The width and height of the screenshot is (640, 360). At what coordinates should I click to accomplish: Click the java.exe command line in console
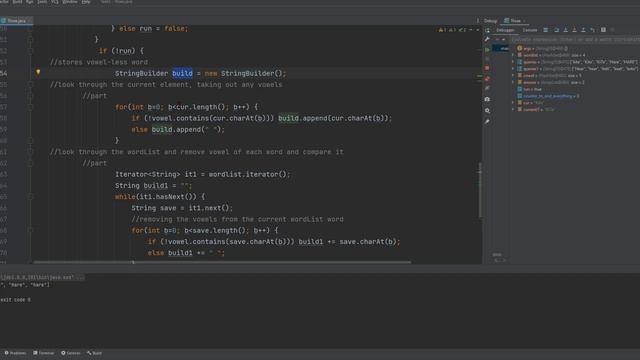click(42, 277)
